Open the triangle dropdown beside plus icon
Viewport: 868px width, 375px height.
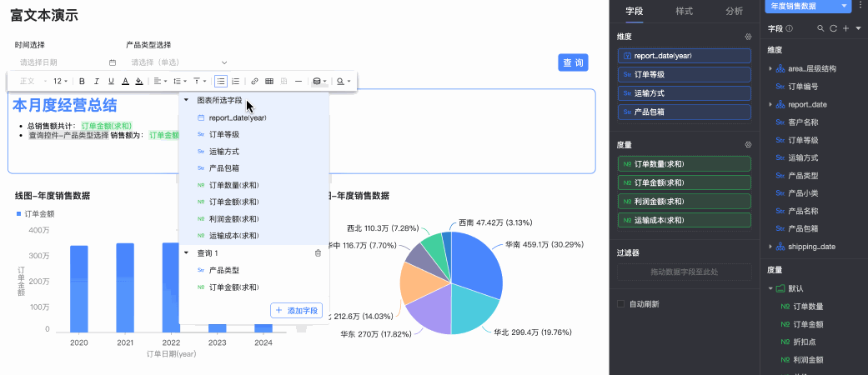(859, 28)
